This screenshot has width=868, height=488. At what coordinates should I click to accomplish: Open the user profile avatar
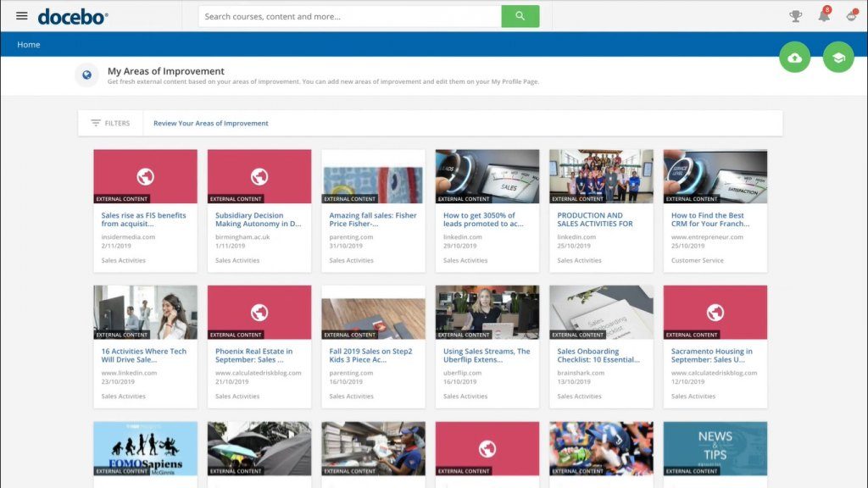(x=850, y=16)
